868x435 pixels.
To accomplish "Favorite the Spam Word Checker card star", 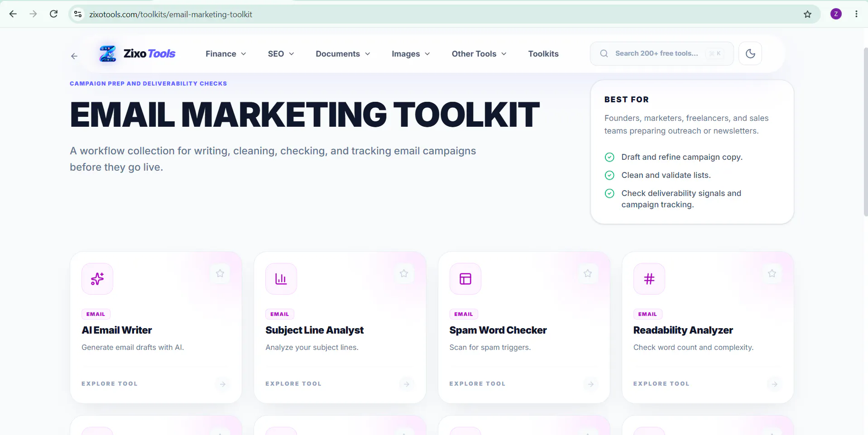I will tap(588, 273).
